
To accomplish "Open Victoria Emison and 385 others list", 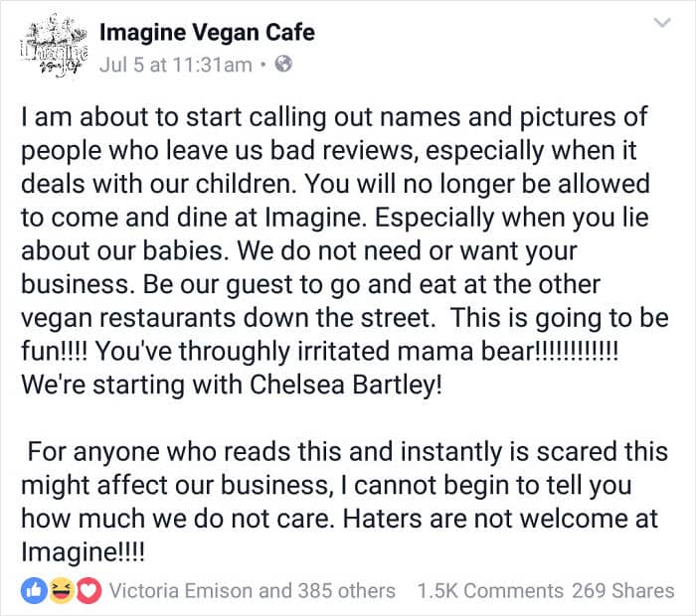I will click(252, 590).
